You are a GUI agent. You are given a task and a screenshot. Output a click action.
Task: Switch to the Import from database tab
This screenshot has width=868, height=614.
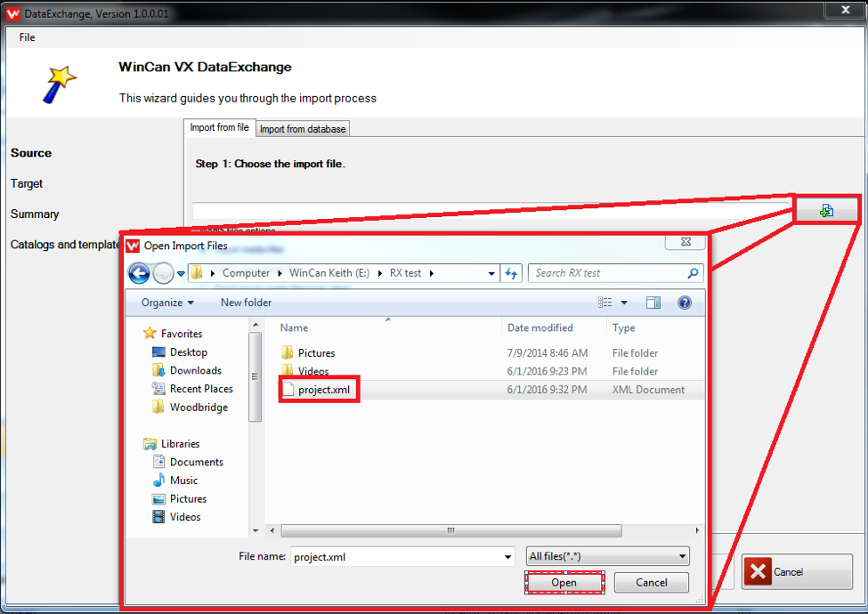[302, 128]
